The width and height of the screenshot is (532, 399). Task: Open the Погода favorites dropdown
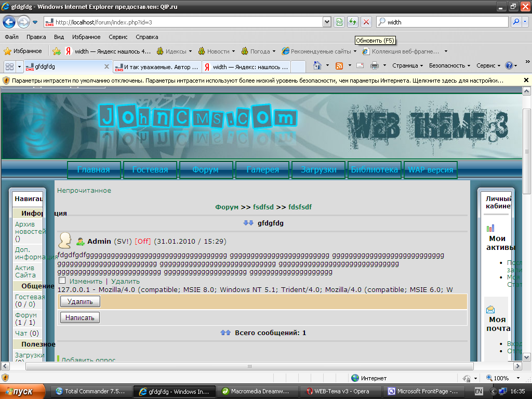(x=258, y=51)
